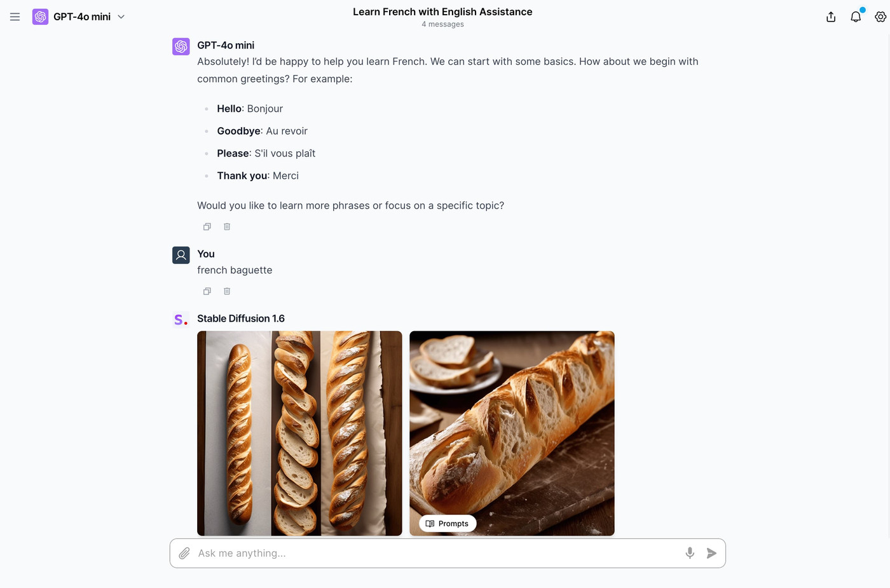
Task: Open the first baguette image
Action: [x=299, y=432]
